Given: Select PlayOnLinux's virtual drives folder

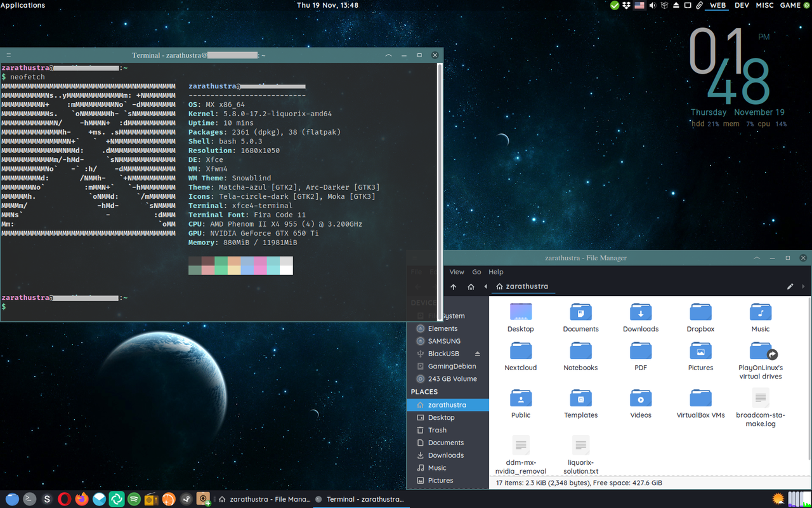Looking at the screenshot, I should [x=761, y=360].
